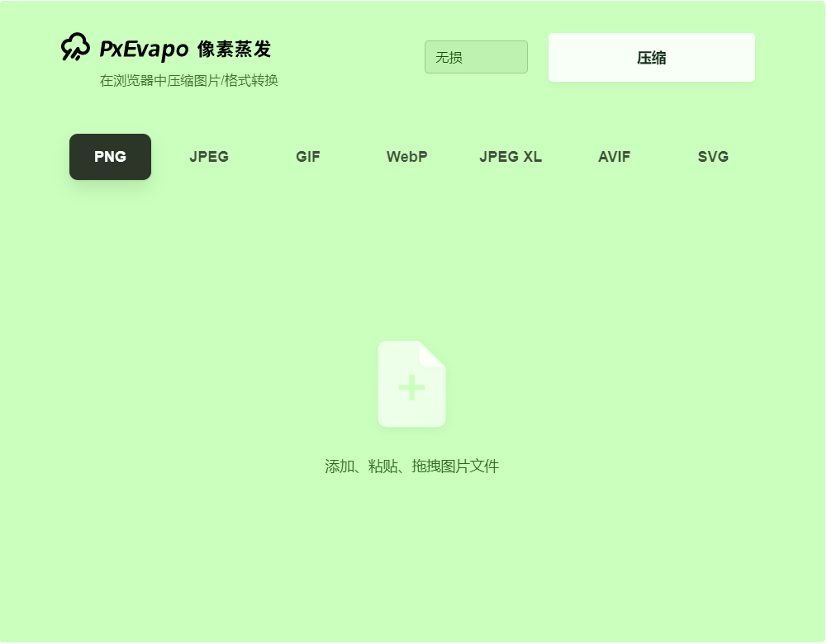This screenshot has width=827, height=644.
Task: Switch to the JPEG format tab
Action: 209,157
